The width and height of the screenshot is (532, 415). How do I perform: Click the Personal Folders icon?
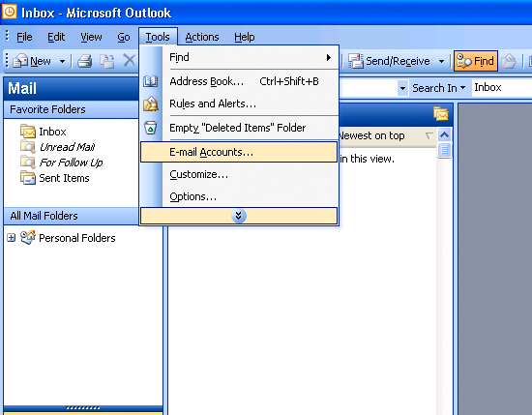(28, 238)
